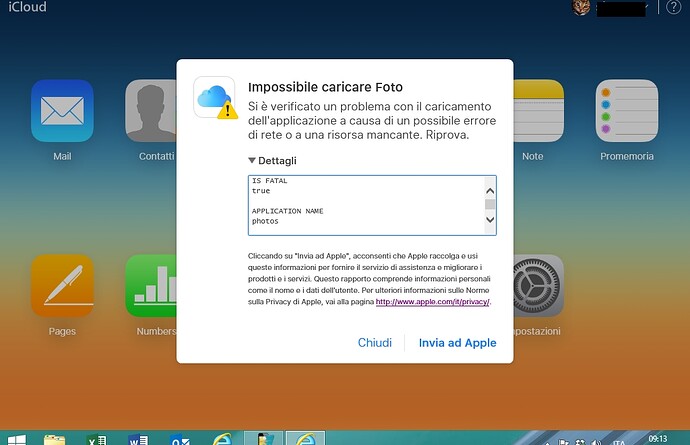Click the 'APPLICATION NAME' line in details
690x445 pixels.
click(x=287, y=211)
